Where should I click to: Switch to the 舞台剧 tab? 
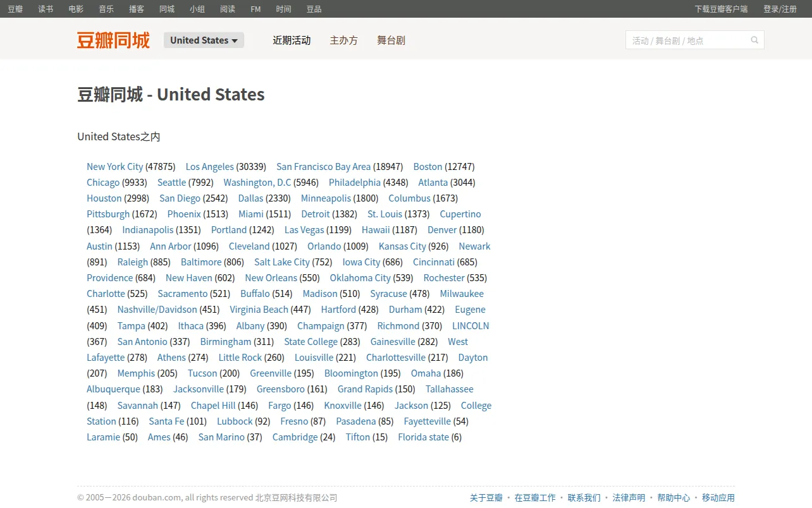click(391, 40)
